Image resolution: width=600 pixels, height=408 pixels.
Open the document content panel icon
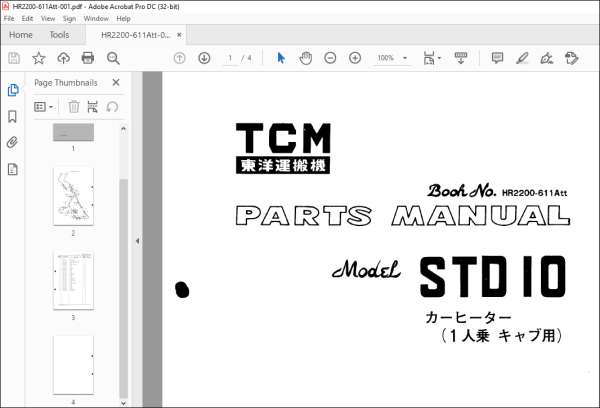pos(13,169)
